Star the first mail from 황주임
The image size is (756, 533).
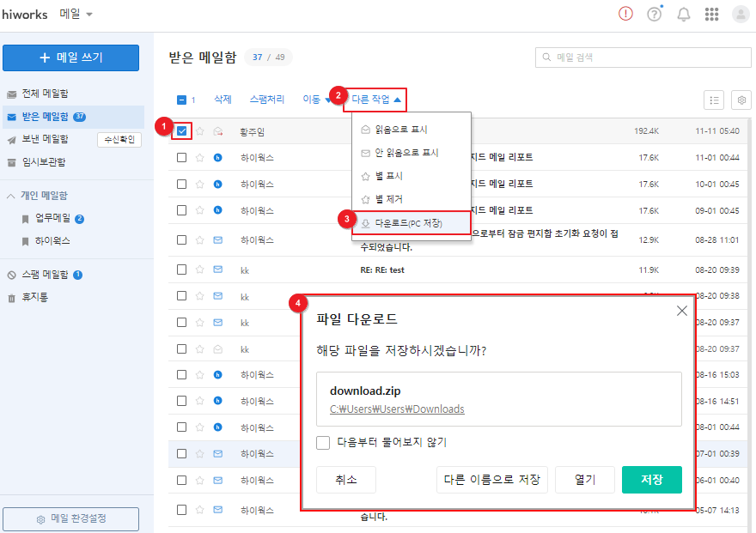click(199, 131)
